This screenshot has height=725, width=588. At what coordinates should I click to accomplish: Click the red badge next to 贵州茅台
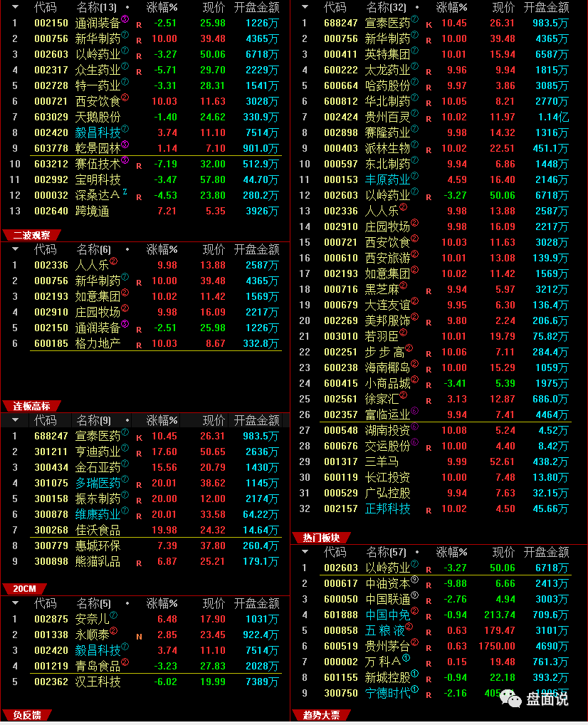(x=414, y=642)
